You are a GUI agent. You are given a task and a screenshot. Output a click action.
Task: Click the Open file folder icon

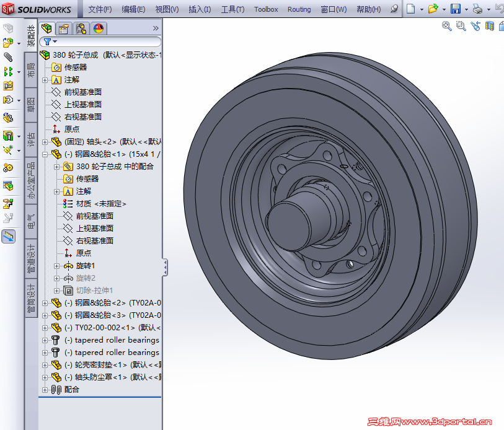[x=433, y=9]
